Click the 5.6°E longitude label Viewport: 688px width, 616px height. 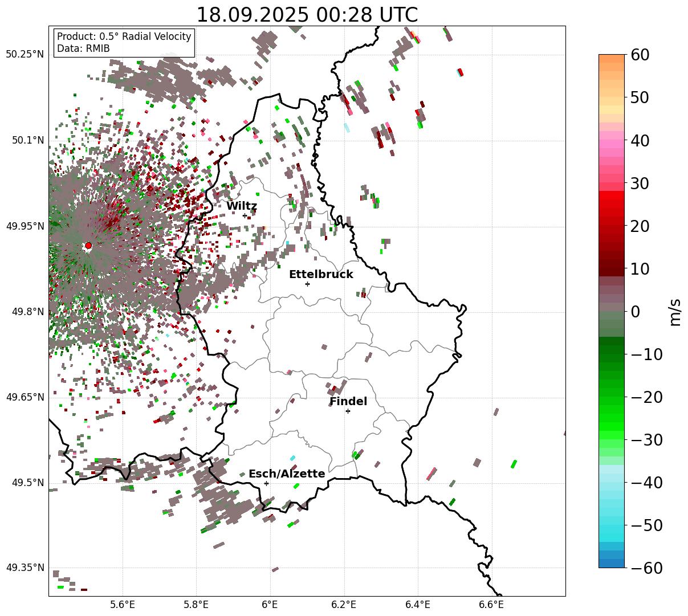coord(123,605)
